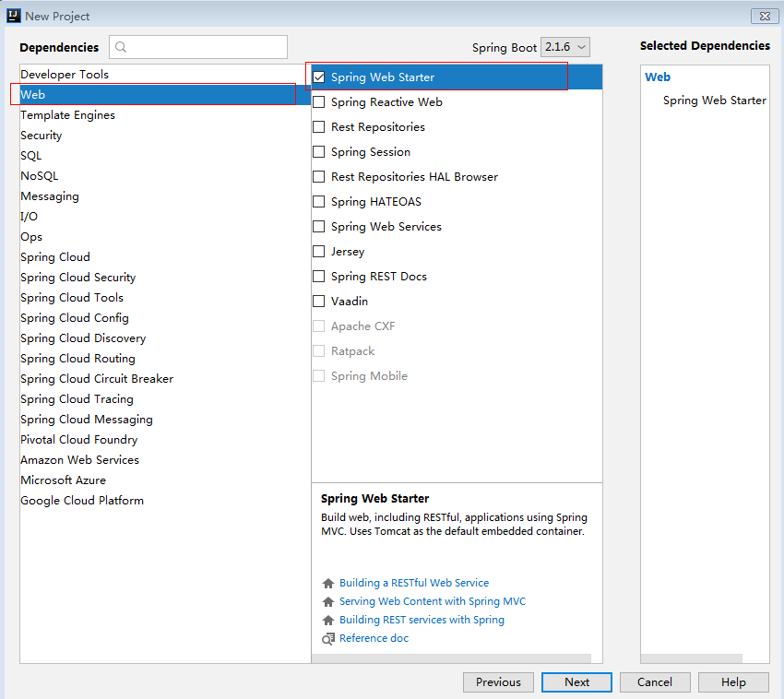Select Spring Cloud Config category
This screenshot has width=784, height=699.
165,318
